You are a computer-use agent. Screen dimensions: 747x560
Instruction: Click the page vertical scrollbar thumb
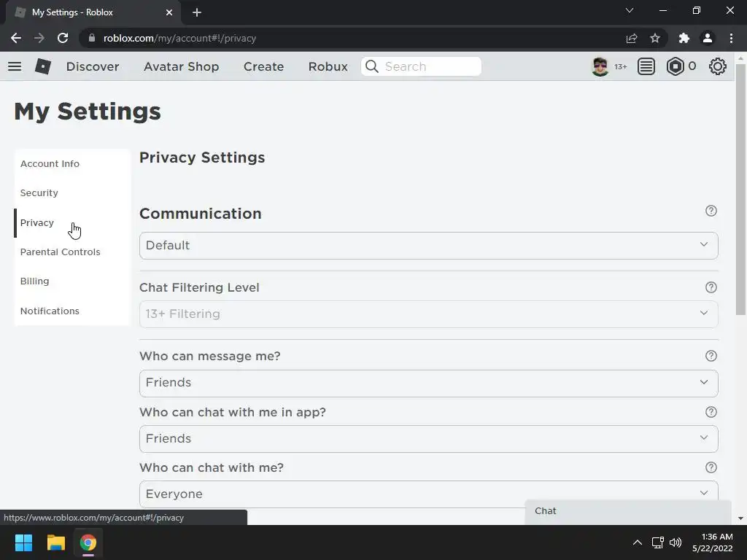click(740, 190)
